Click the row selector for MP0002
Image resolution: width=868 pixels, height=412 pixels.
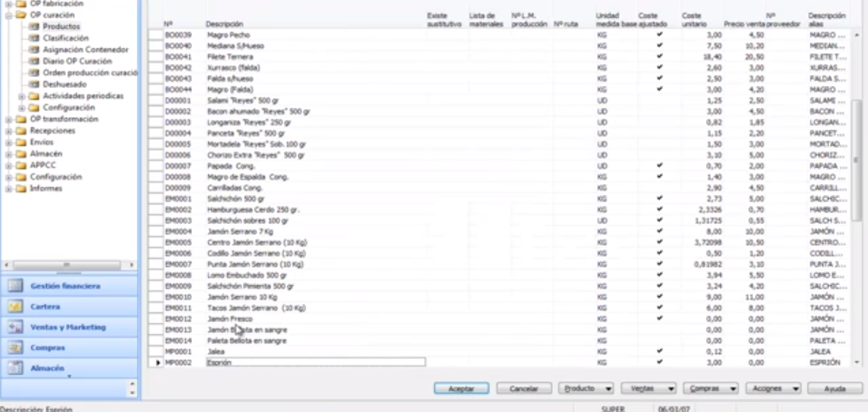click(157, 362)
